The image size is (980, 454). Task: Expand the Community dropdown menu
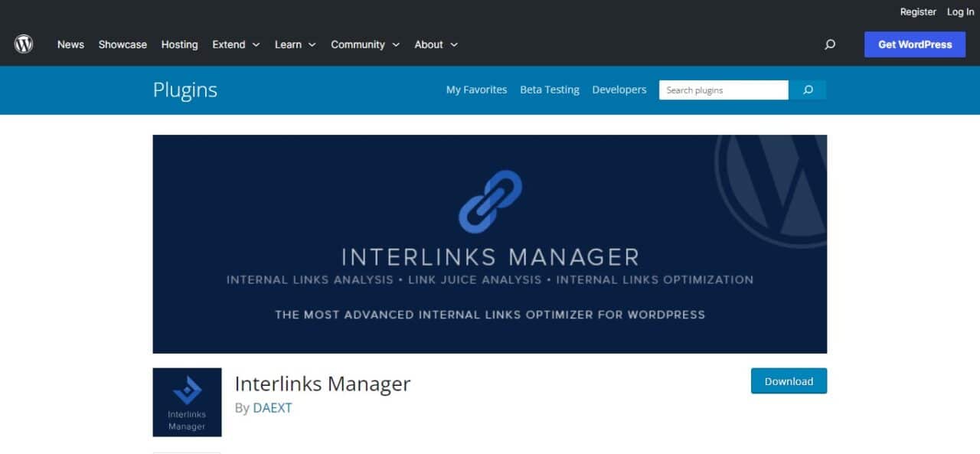pos(365,44)
